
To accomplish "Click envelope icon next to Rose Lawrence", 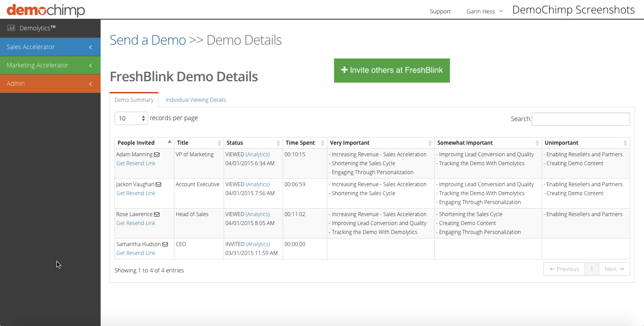I will 157,214.
